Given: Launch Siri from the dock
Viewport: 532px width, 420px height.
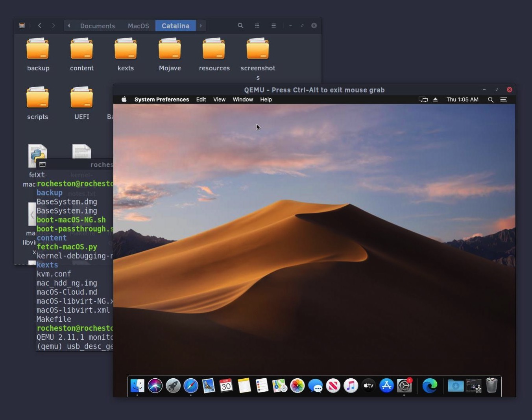Looking at the screenshot, I should tap(155, 386).
